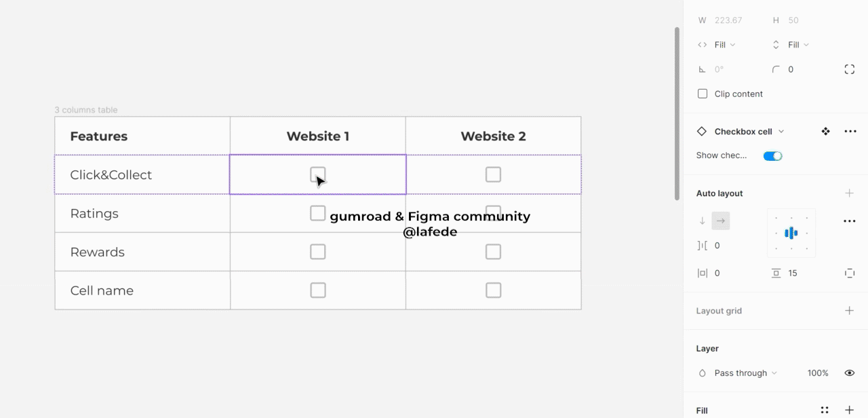Open Checkbox cell more options menu
The height and width of the screenshot is (418, 868).
coord(850,131)
